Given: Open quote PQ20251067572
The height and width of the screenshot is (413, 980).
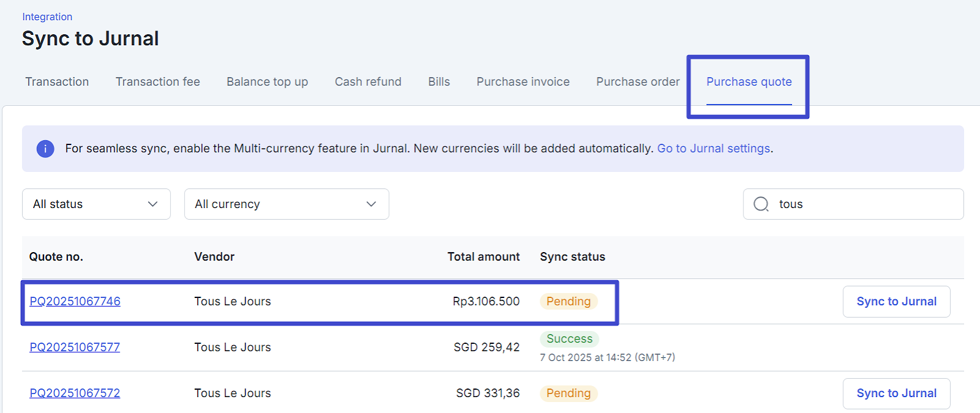Looking at the screenshot, I should coord(75,393).
